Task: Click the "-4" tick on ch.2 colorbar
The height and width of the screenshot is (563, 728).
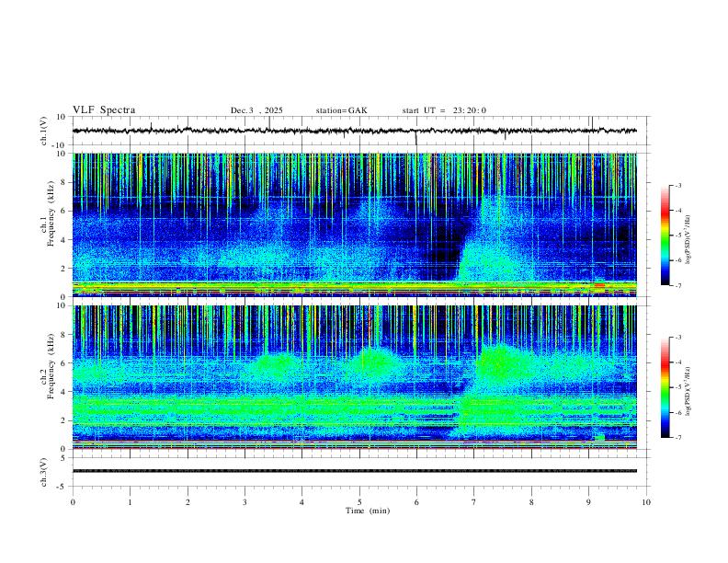Action: tap(678, 362)
